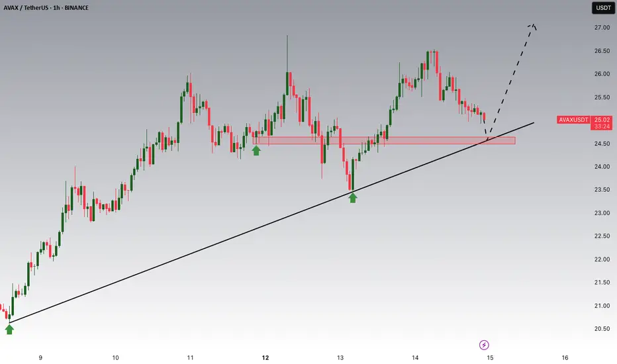Click the 24.00 price axis label
The width and height of the screenshot is (617, 364).
tap(602, 167)
